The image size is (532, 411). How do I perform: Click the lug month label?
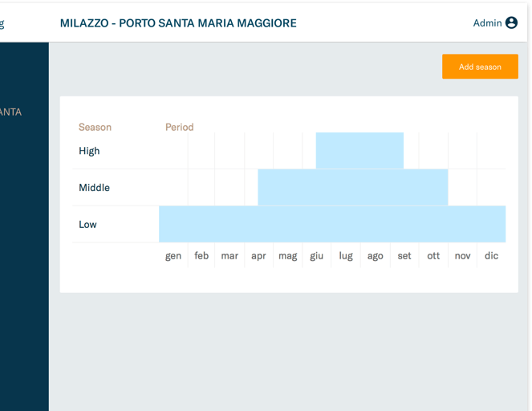click(x=346, y=256)
